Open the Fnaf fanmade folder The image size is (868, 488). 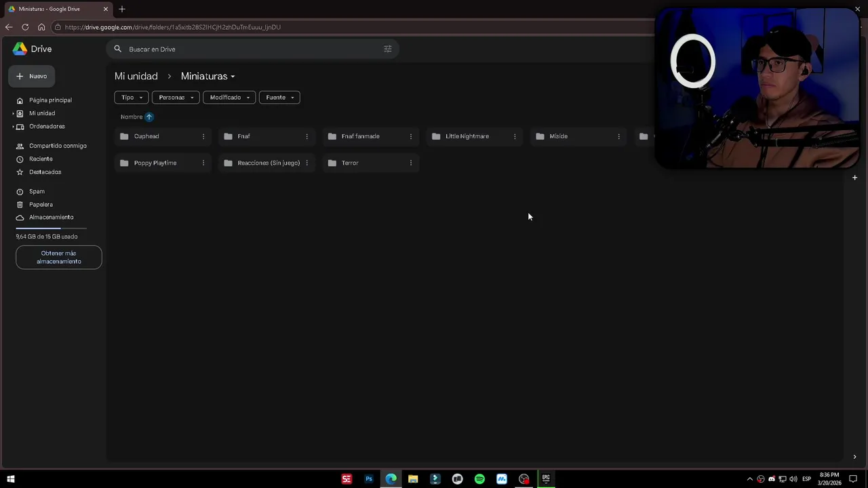pos(370,136)
